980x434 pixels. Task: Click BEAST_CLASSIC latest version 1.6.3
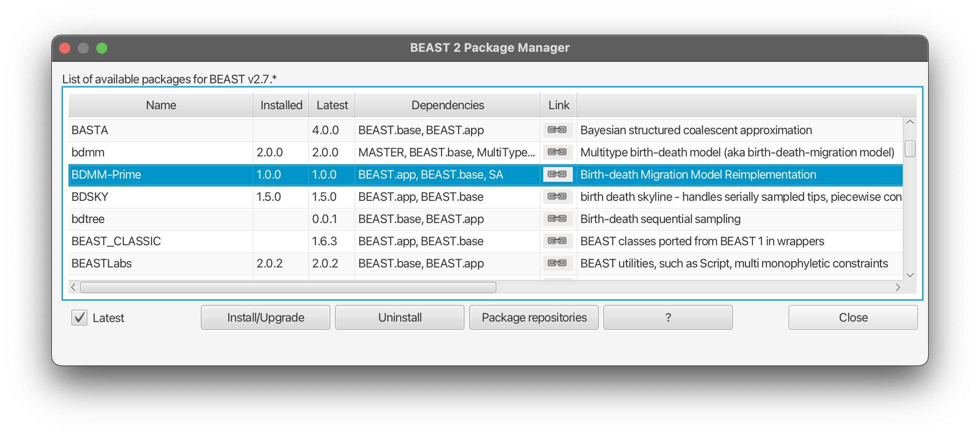[x=324, y=241]
